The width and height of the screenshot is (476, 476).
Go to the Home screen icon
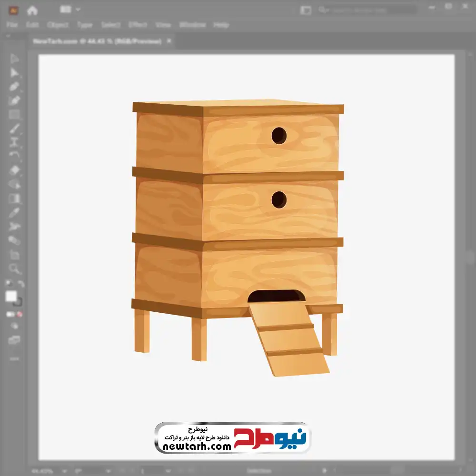tap(32, 10)
